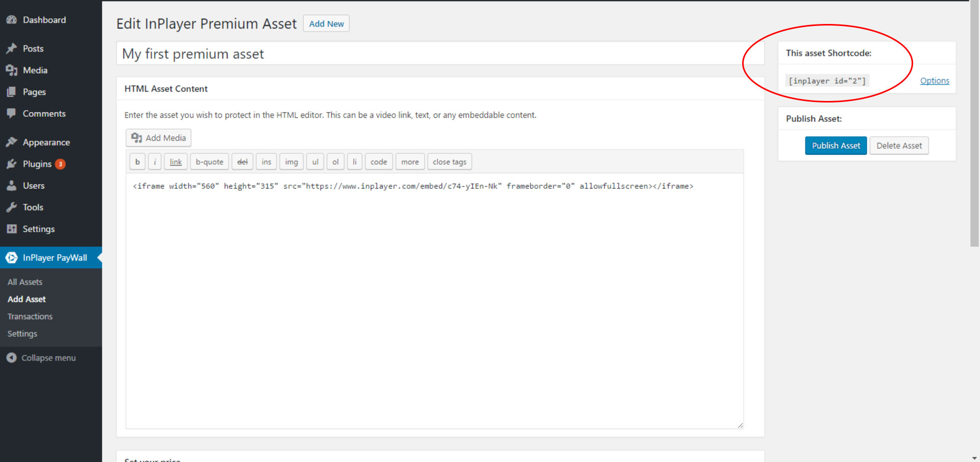The height and width of the screenshot is (462, 980).
Task: Click the Settings sliders icon in sidebar
Action: (x=11, y=229)
